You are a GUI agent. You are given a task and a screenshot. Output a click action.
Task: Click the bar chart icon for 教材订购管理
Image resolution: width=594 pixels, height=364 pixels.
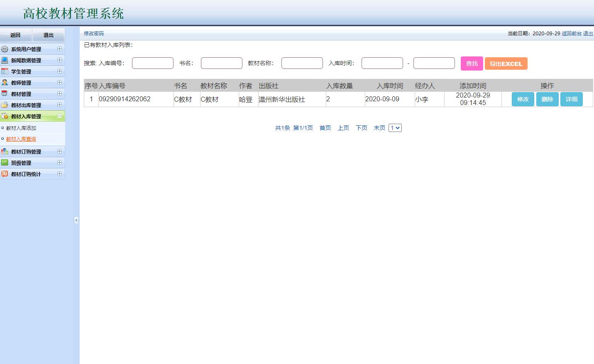coord(5,151)
